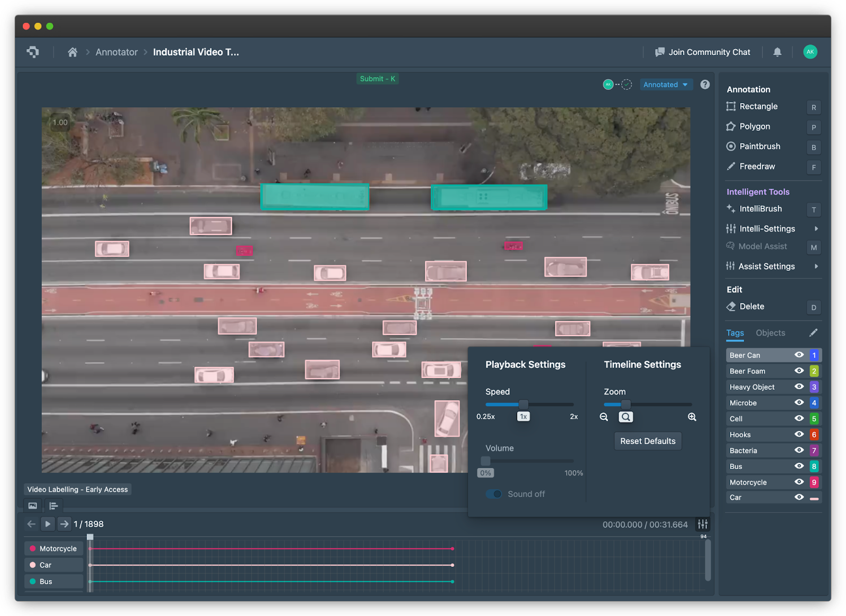Viewport: 846px width, 616px height.
Task: Enable the Sound off toggle
Action: [x=493, y=494]
